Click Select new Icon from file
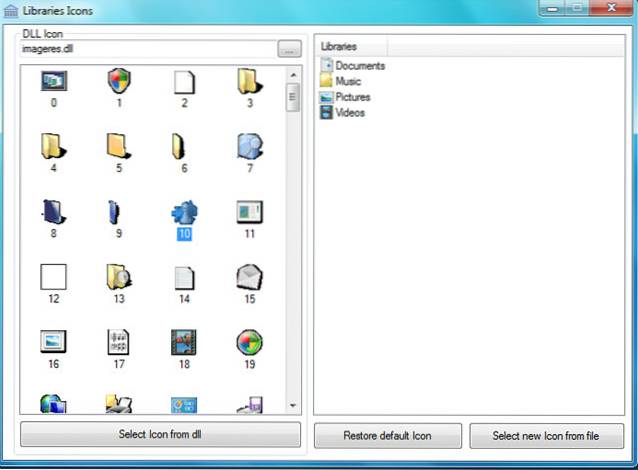The height and width of the screenshot is (470, 638). [546, 436]
